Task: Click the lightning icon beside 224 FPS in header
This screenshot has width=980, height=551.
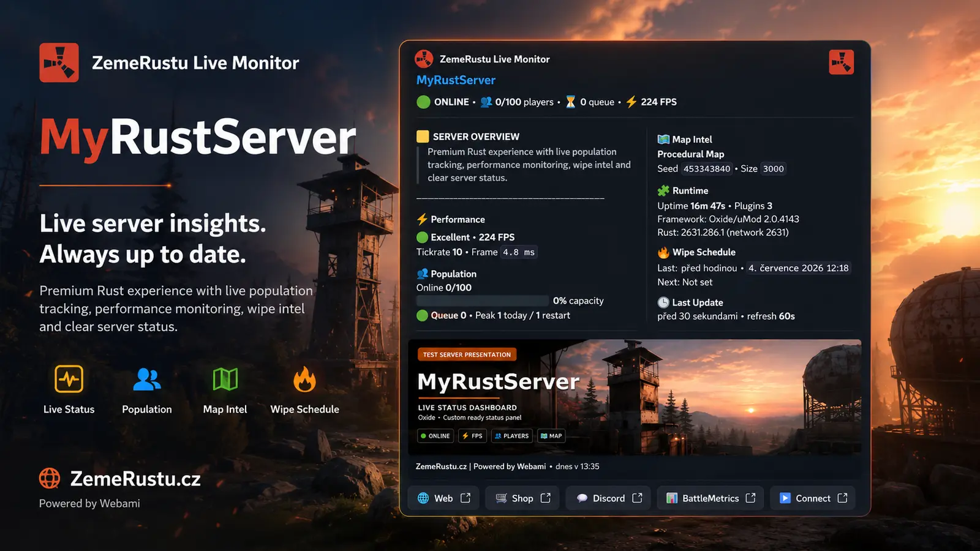Action: 631,102
